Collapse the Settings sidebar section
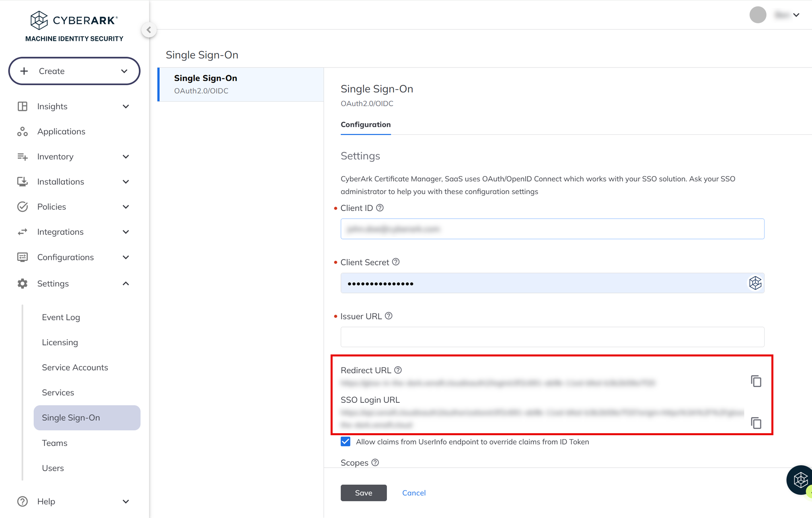 (125, 284)
